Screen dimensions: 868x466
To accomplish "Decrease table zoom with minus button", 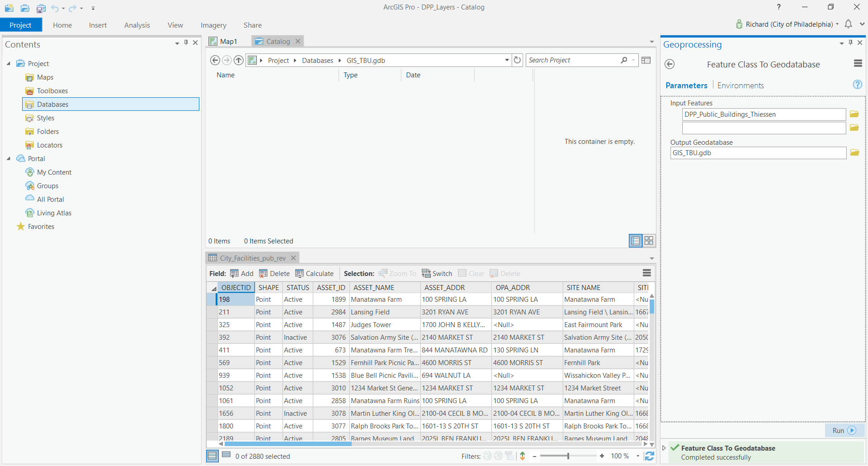I will coord(534,456).
